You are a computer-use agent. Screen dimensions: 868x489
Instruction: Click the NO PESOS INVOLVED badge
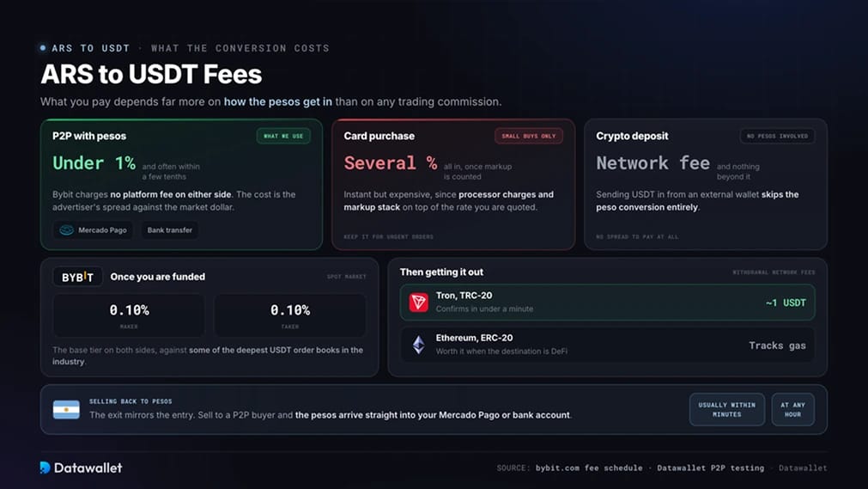coord(777,136)
